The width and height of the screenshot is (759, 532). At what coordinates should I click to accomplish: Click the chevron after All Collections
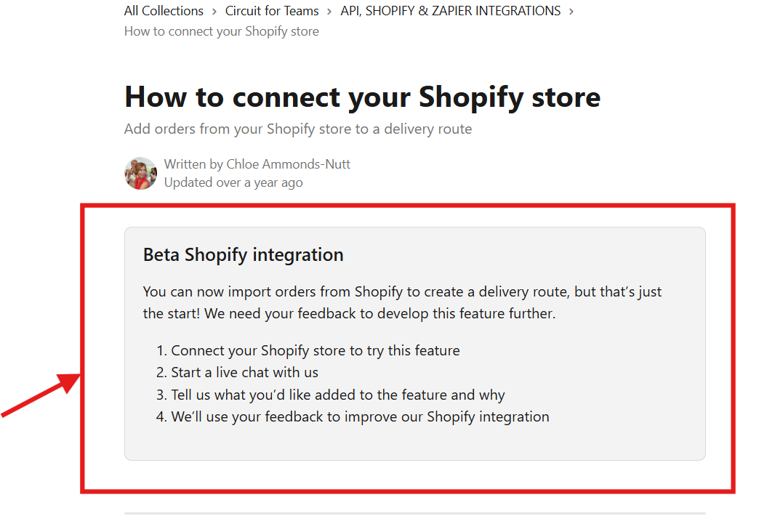coord(214,11)
